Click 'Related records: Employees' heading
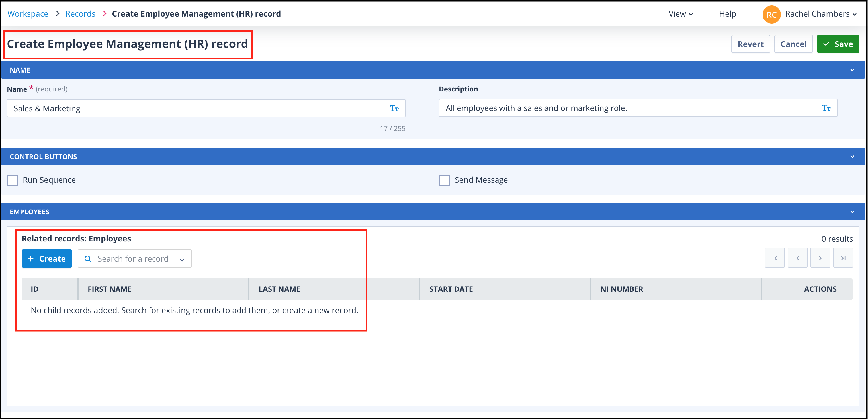This screenshot has width=868, height=419. point(77,239)
